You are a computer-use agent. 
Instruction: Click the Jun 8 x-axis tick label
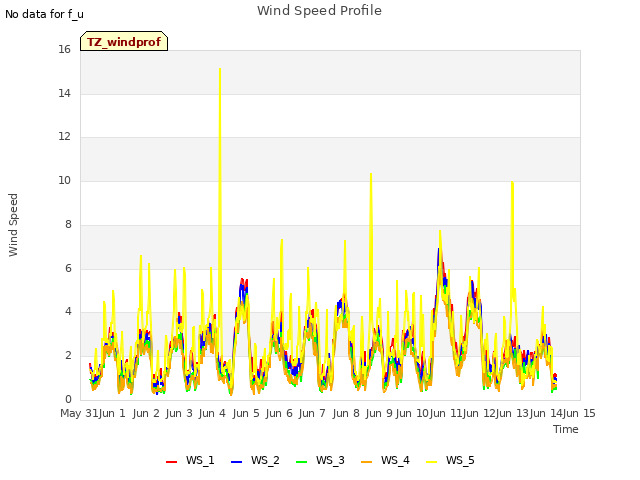click(346, 413)
